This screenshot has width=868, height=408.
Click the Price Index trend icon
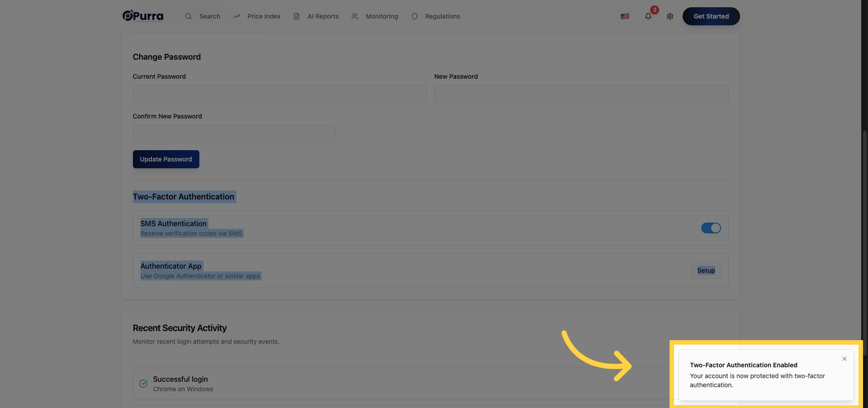coord(236,16)
